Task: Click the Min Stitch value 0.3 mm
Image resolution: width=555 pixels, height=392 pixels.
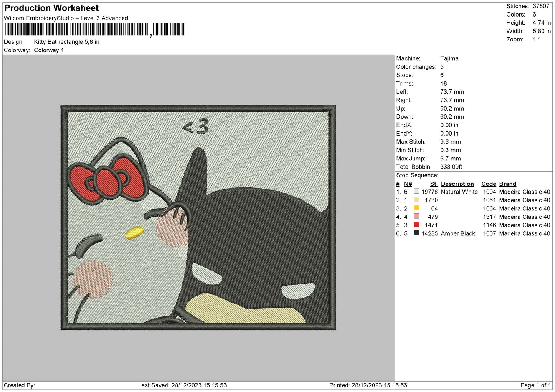Action: (451, 150)
